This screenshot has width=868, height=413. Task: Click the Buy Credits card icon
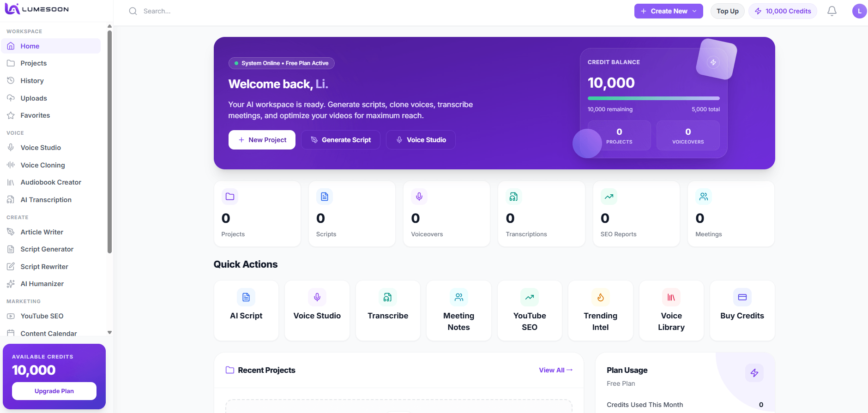(x=742, y=297)
